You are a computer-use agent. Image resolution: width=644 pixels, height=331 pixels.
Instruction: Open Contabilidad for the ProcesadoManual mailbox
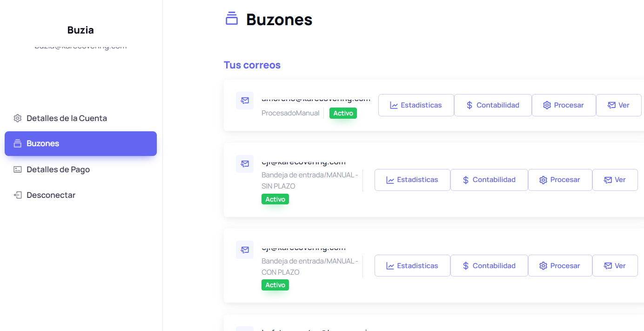pyautogui.click(x=492, y=105)
